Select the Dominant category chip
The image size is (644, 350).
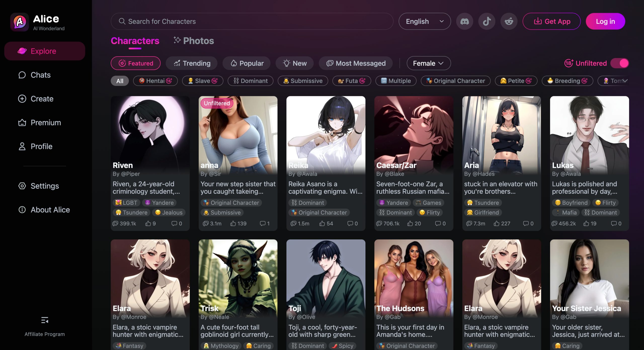pyautogui.click(x=251, y=81)
